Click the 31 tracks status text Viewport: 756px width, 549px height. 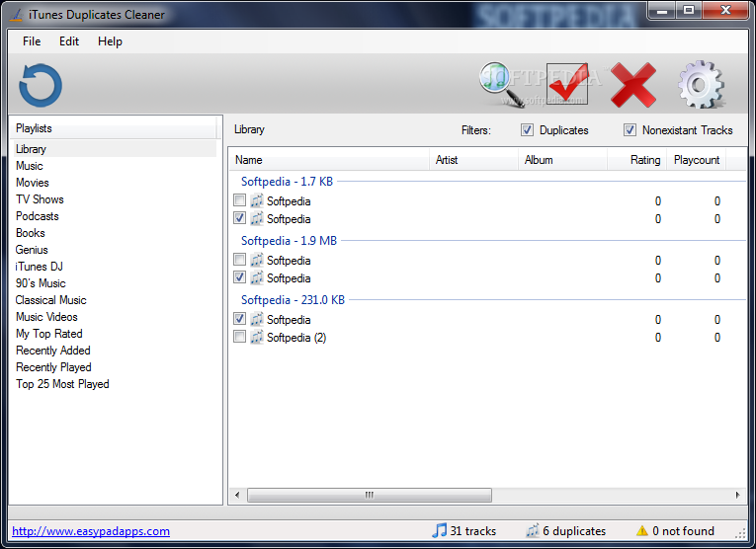(x=473, y=531)
